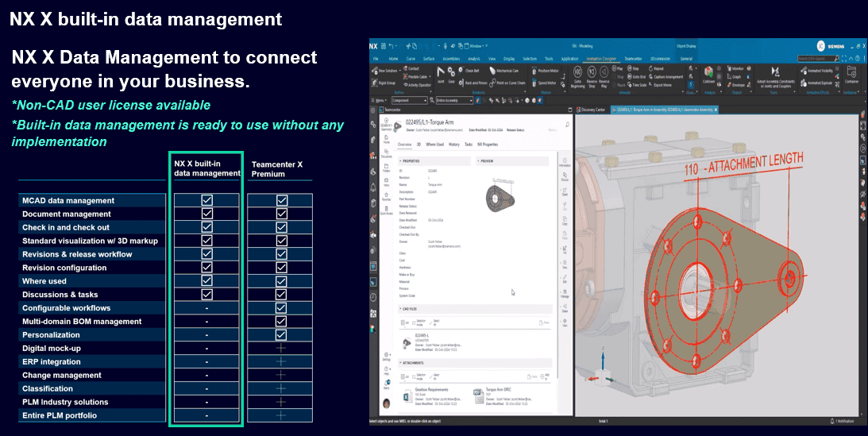Toggle Personalization checkbox under Teamcenter X Premium

pos(281,335)
